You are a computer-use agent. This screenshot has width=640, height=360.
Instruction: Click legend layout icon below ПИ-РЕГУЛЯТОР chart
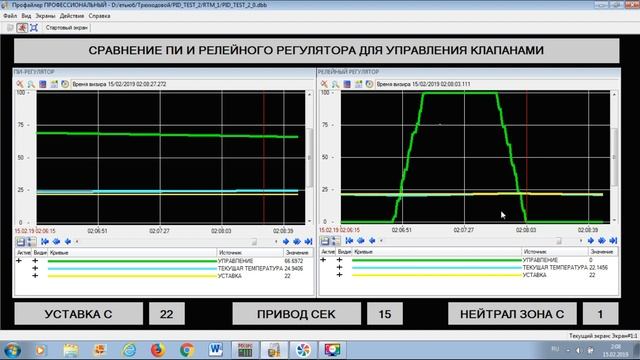pyautogui.click(x=31, y=242)
